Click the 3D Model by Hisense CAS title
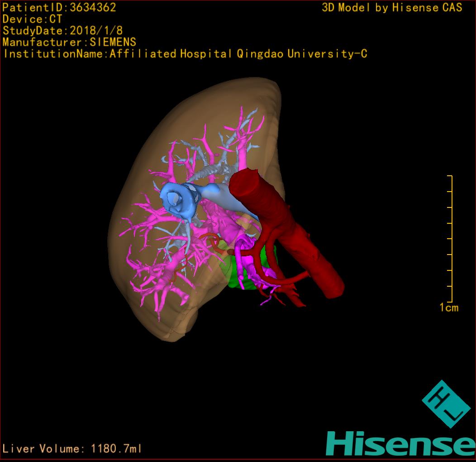 (392, 7)
